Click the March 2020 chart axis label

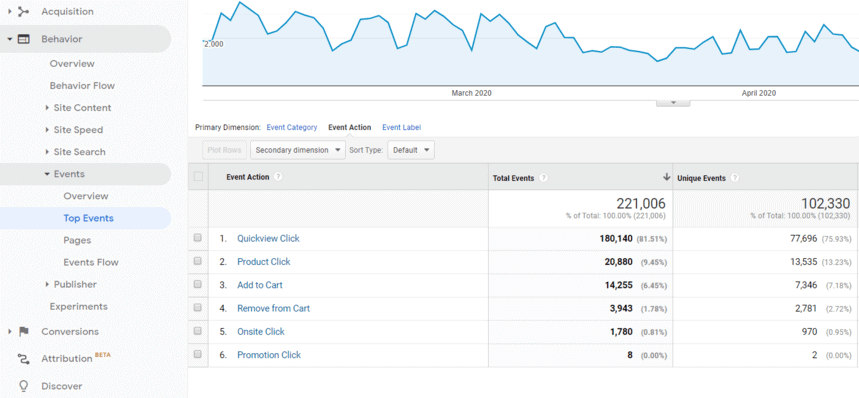471,94
